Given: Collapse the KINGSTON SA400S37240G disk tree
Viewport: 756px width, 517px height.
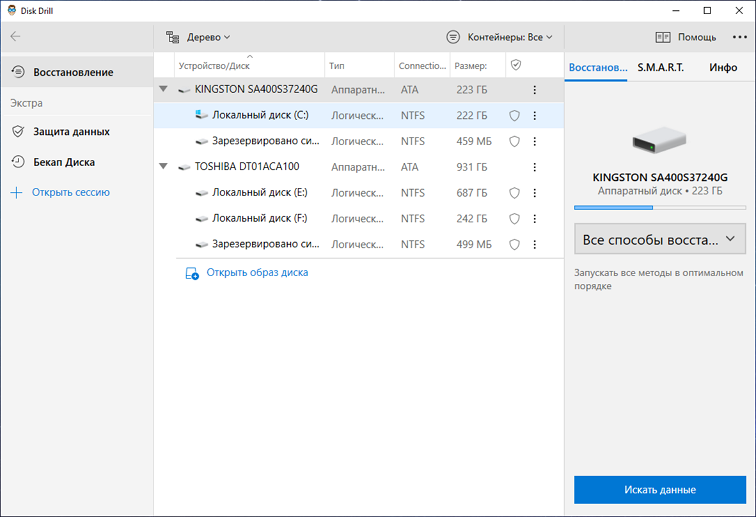Looking at the screenshot, I should 163,89.
